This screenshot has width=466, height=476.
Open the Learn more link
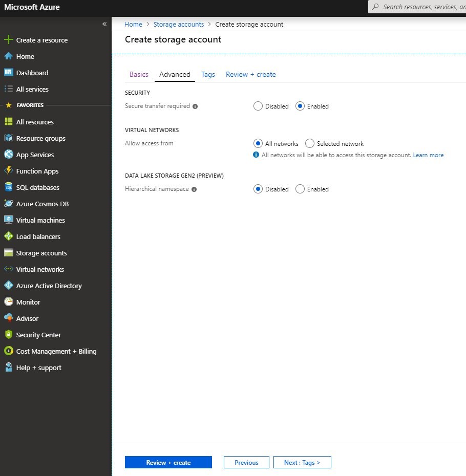(428, 155)
